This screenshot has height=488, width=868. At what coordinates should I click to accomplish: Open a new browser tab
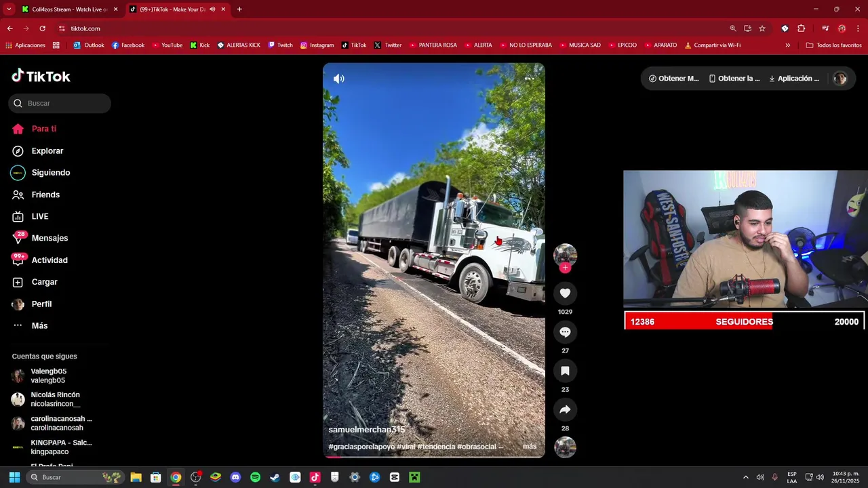pos(239,9)
